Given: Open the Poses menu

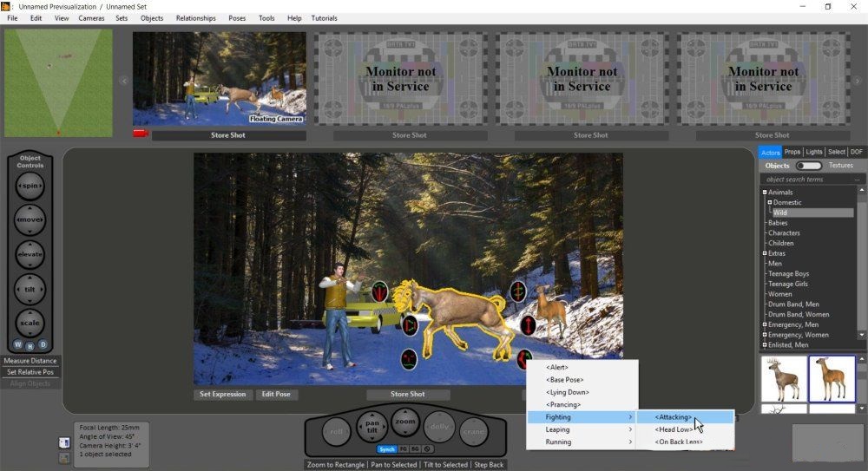Looking at the screenshot, I should point(237,18).
